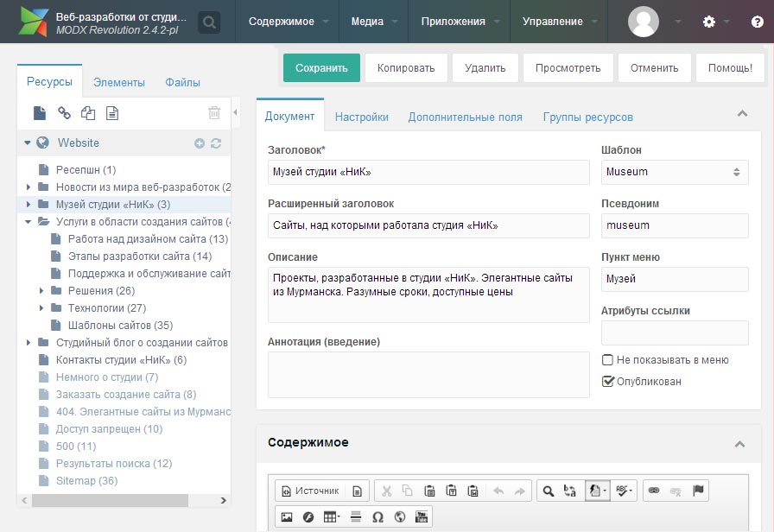Open the help question mark icon
Screen dimensions: 774x532
pos(758,22)
